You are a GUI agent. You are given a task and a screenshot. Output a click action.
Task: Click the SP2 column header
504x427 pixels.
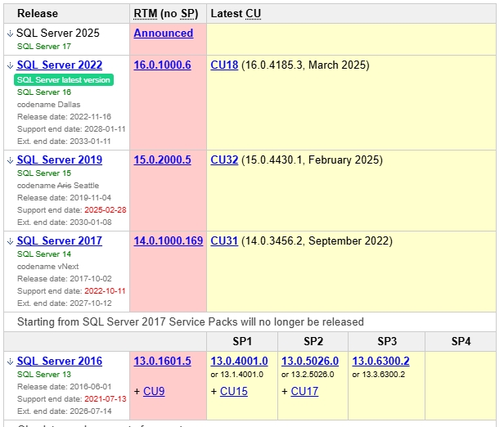point(313,341)
